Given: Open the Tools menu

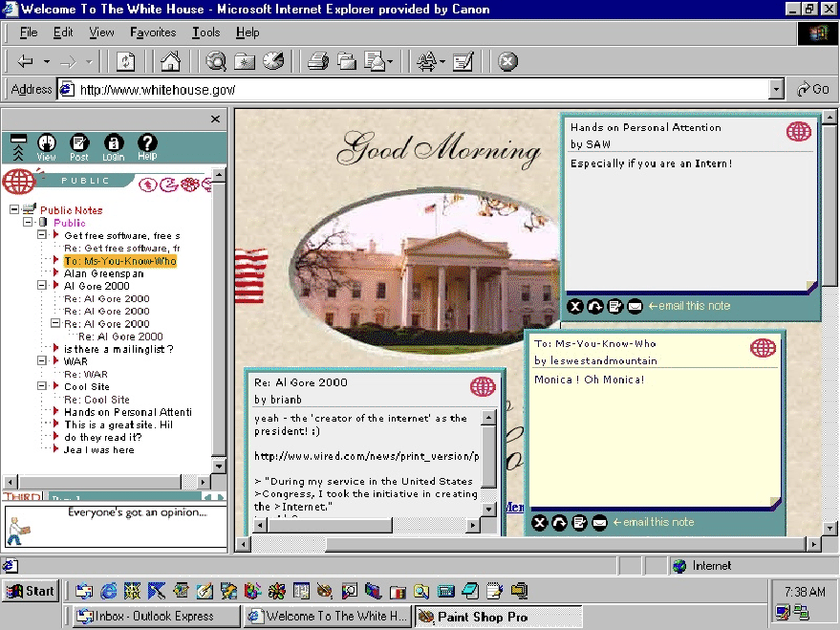Looking at the screenshot, I should pos(205,33).
